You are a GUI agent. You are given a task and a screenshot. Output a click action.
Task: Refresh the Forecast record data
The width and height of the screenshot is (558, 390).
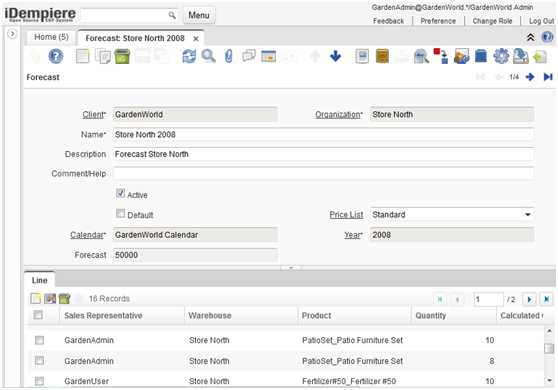pos(189,56)
